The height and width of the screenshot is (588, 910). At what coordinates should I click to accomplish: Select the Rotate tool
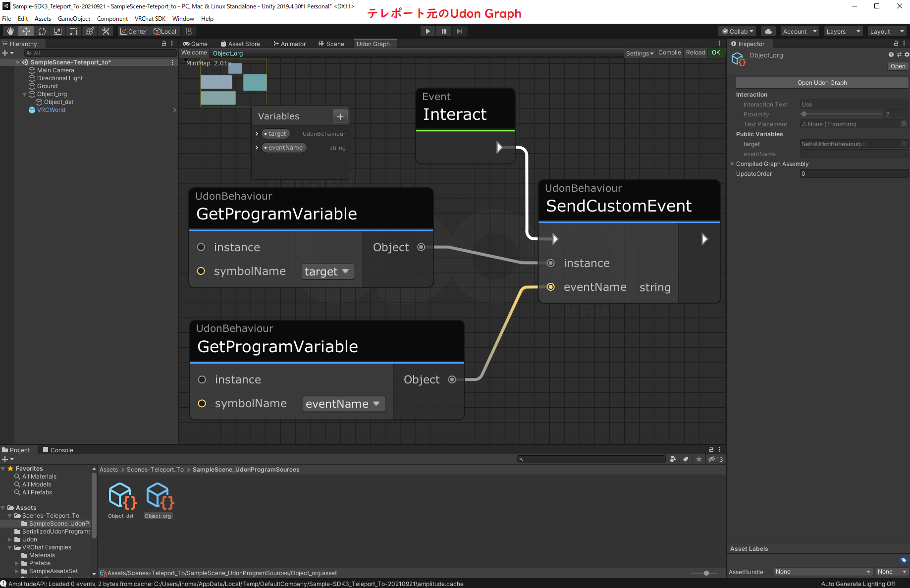(42, 31)
